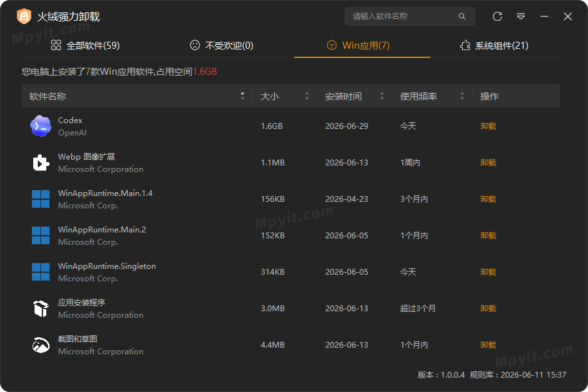
Task: Click the installed apps summary line
Action: click(119, 72)
